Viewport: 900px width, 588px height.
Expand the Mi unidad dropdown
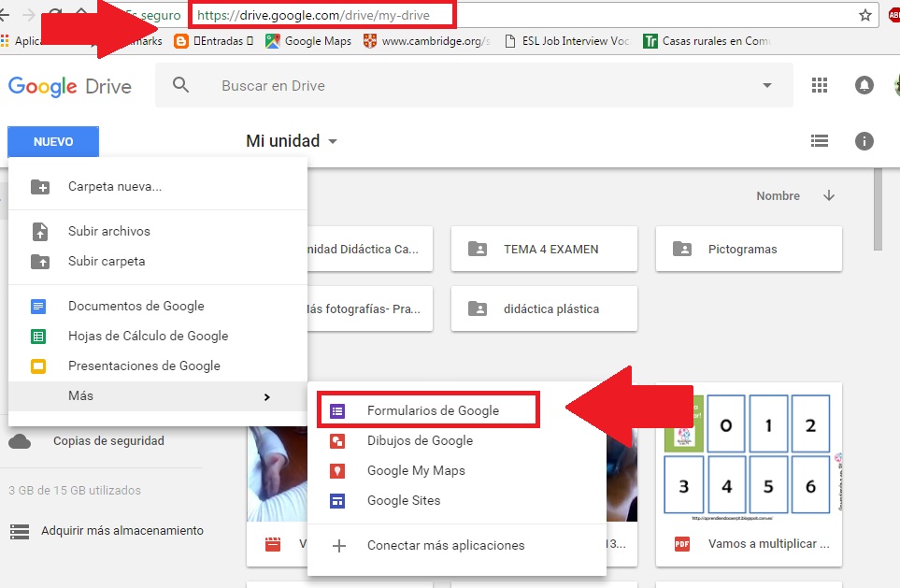333,141
